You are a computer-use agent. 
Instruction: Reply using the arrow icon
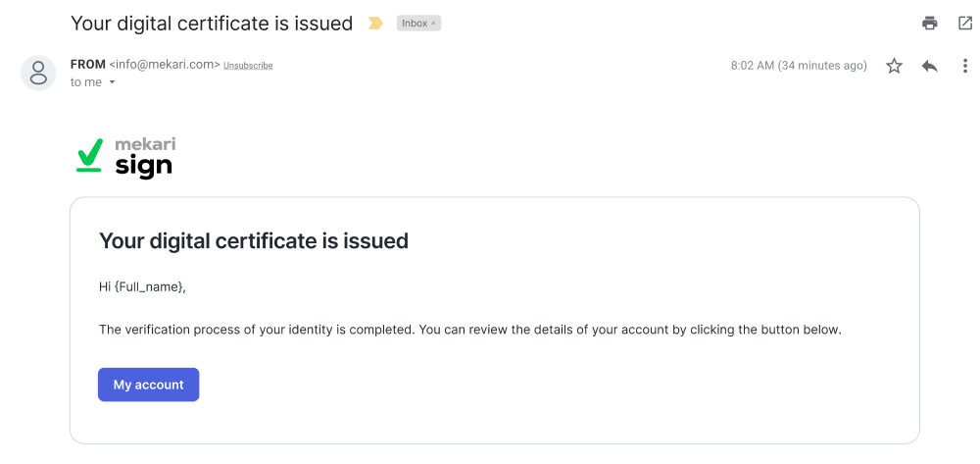930,66
